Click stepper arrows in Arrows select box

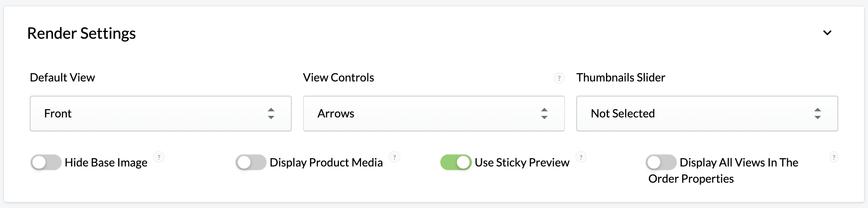click(544, 113)
